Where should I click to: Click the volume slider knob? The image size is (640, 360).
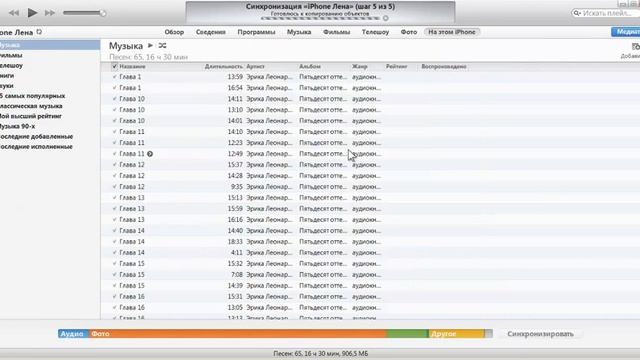(103, 13)
